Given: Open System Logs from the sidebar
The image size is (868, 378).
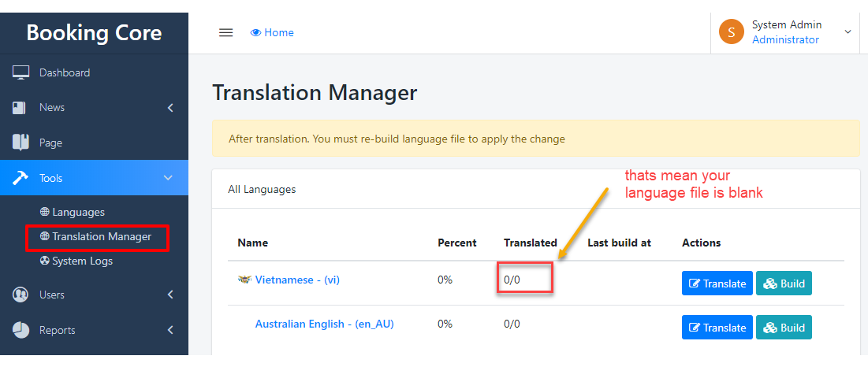Looking at the screenshot, I should pos(82,261).
